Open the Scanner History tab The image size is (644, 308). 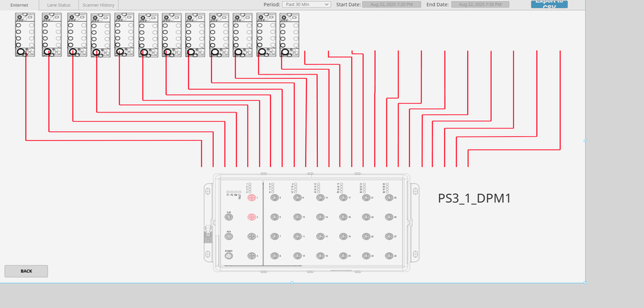click(x=98, y=5)
